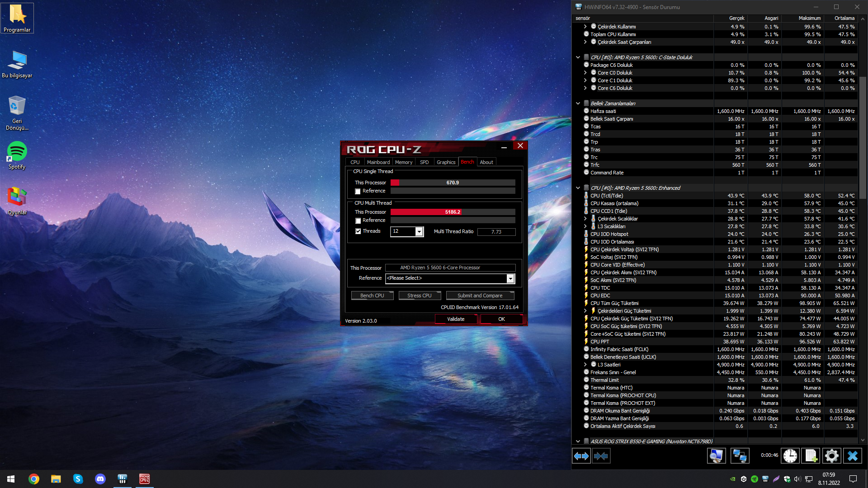The width and height of the screenshot is (868, 488).
Task: Switch to Graphics tab
Action: 446,162
